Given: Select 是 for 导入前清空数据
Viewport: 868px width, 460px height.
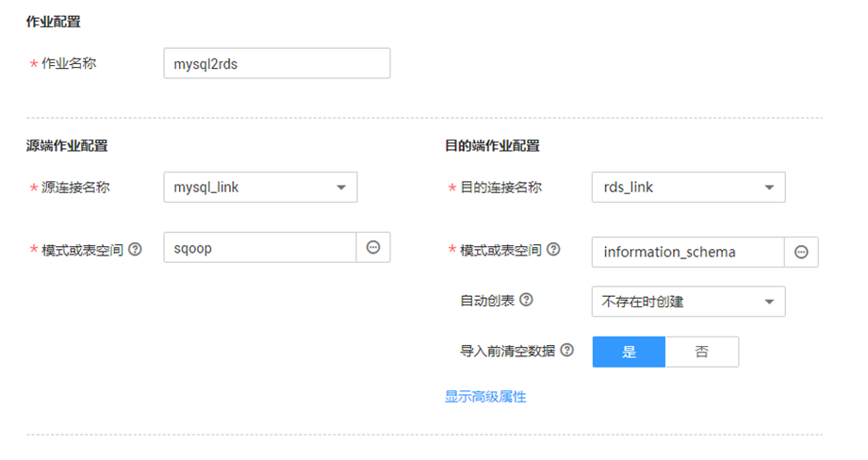Looking at the screenshot, I should [629, 352].
